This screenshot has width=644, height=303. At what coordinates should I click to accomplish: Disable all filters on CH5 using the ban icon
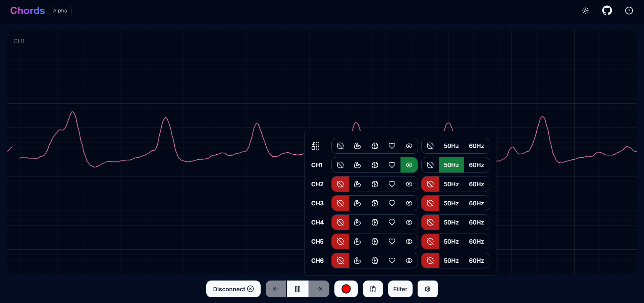click(x=340, y=241)
